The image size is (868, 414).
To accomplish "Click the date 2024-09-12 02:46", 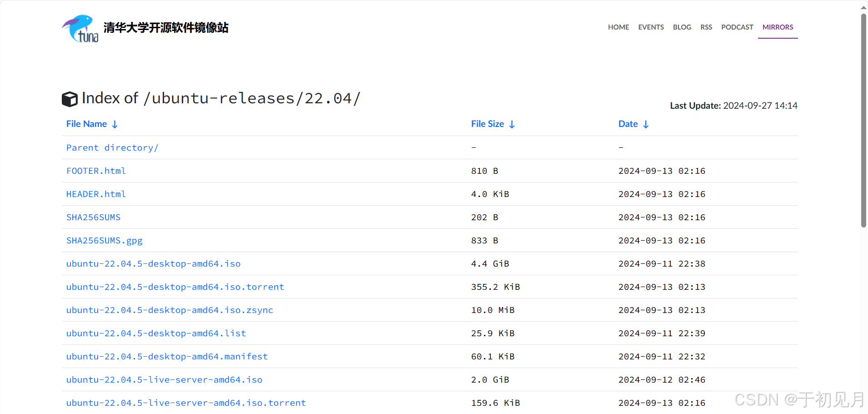I will point(662,379).
